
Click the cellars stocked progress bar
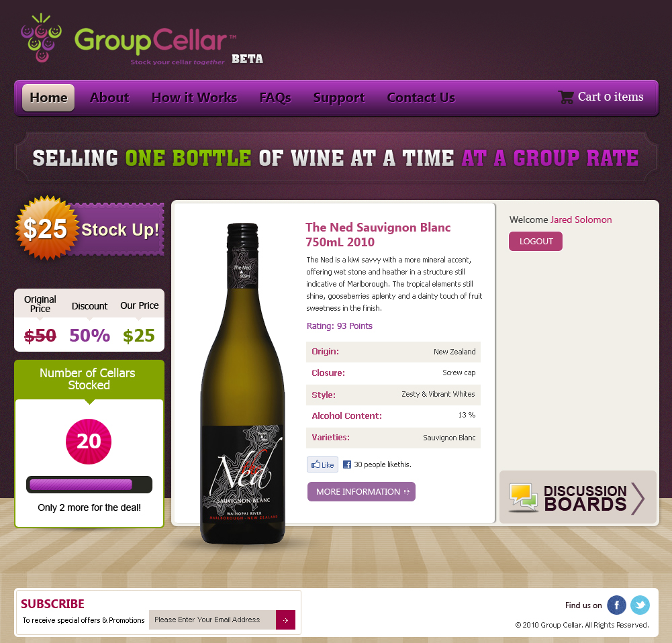click(89, 485)
